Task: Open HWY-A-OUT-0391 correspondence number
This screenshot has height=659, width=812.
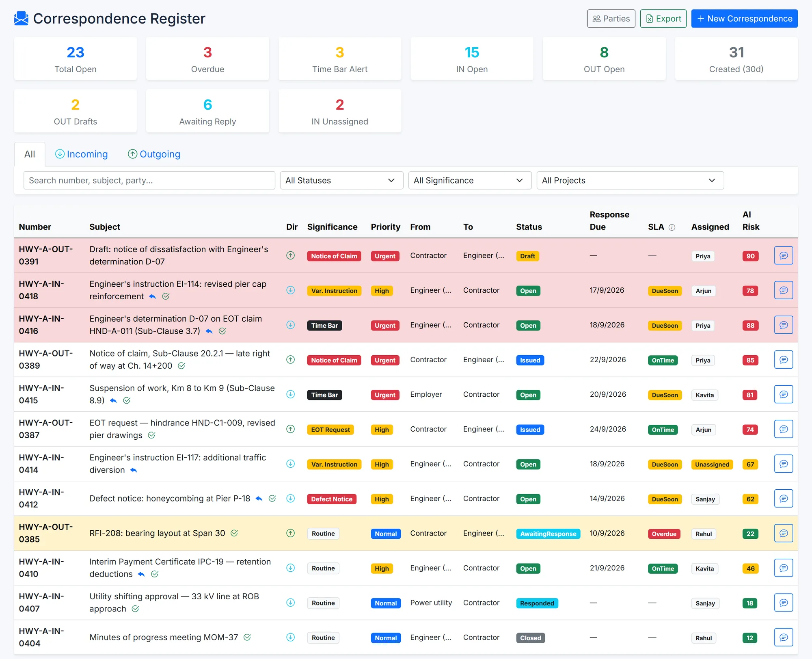Action: (46, 255)
